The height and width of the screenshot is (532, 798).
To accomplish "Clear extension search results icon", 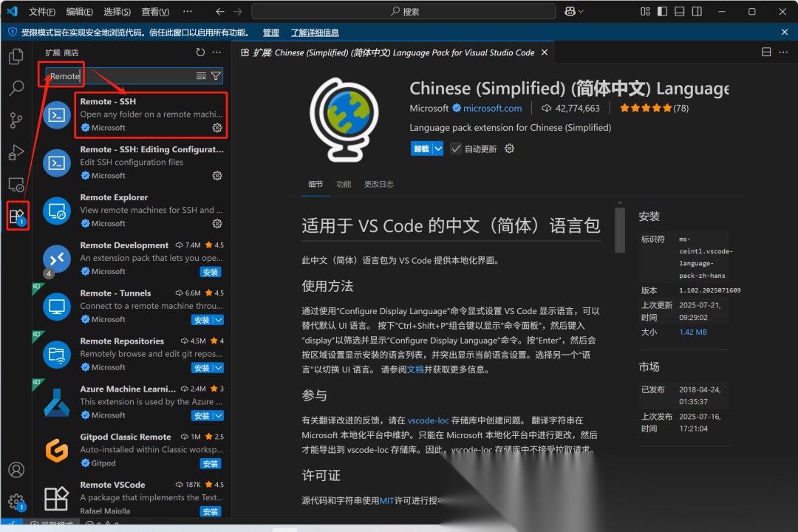I will click(201, 76).
